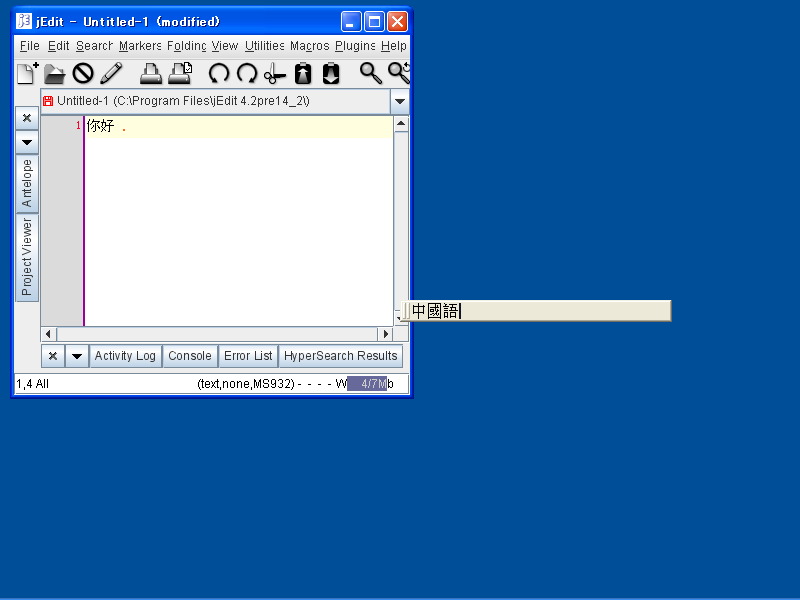This screenshot has width=800, height=600.
Task: Open the Plugins menu
Action: pos(355,46)
